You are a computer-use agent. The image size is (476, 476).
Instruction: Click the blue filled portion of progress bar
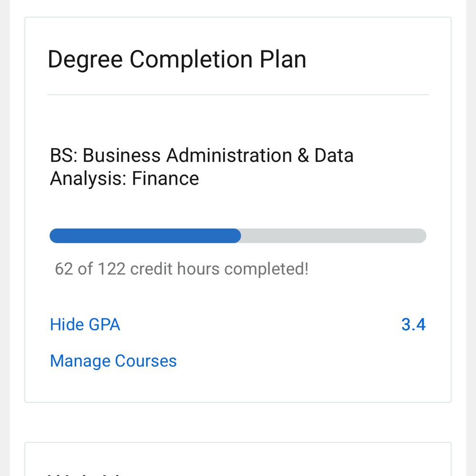[x=145, y=236]
